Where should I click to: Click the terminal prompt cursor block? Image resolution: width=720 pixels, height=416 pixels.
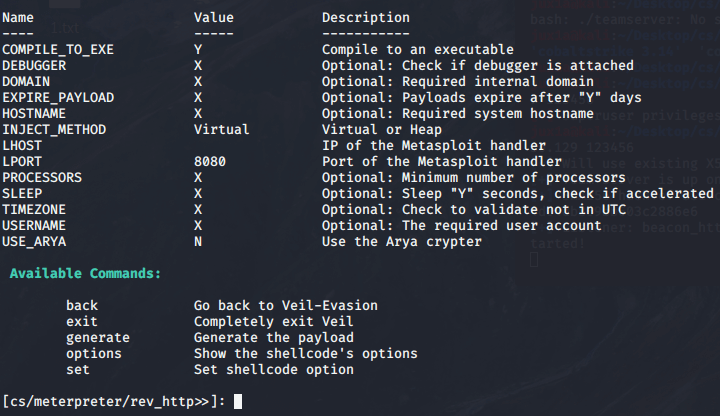pyautogui.click(x=238, y=401)
